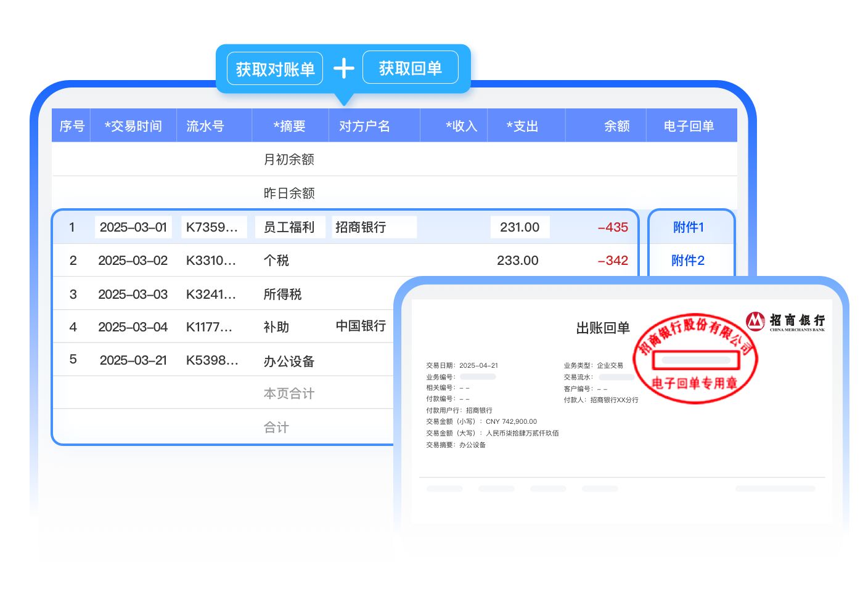Click the red 电子回单专用章 stamp
Screen dimensions: 863x616
(695, 359)
